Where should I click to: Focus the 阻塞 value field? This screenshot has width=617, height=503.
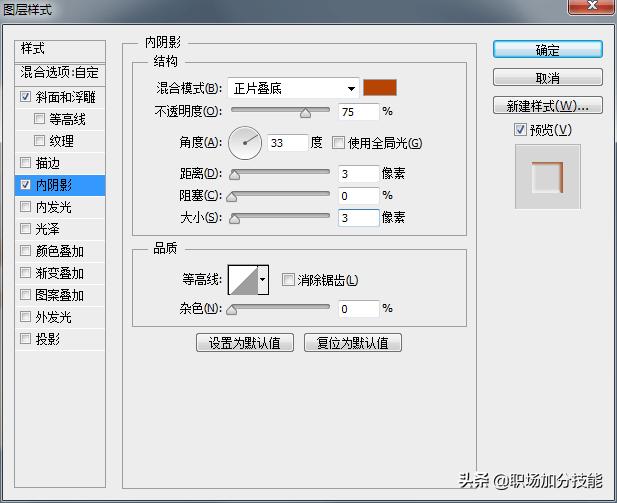[358, 196]
